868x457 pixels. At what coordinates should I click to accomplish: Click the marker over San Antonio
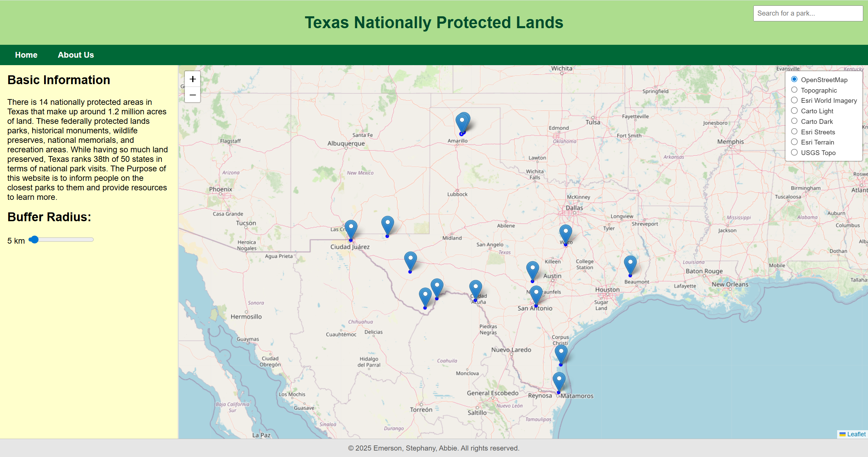click(x=536, y=294)
